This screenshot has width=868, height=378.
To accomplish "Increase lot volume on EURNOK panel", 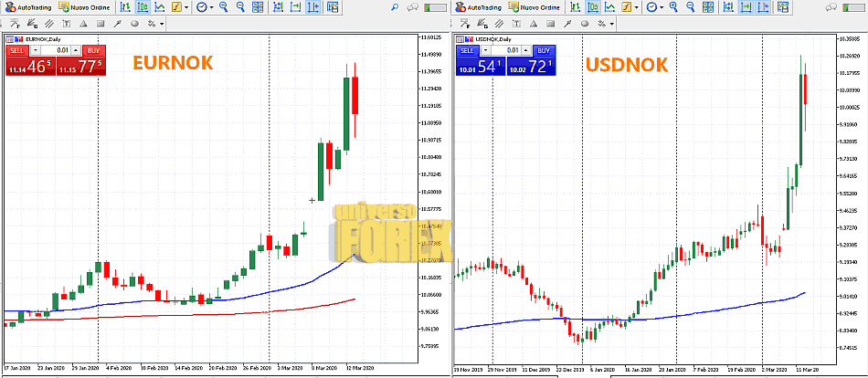I will [75, 50].
